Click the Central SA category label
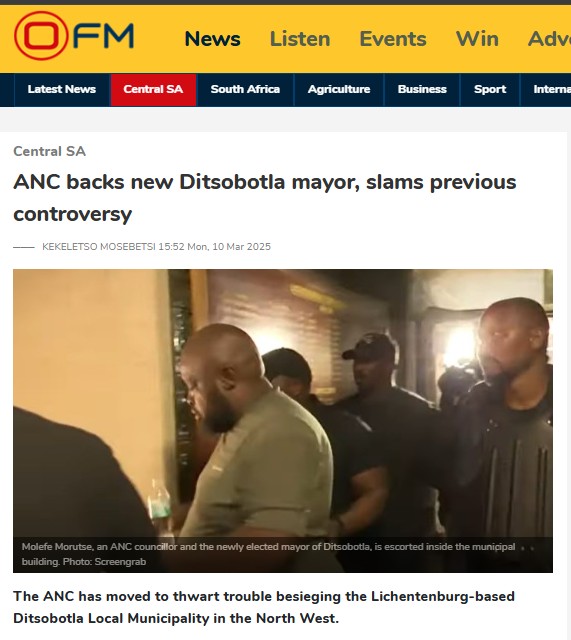Viewport: 571px width, 640px height. (49, 151)
